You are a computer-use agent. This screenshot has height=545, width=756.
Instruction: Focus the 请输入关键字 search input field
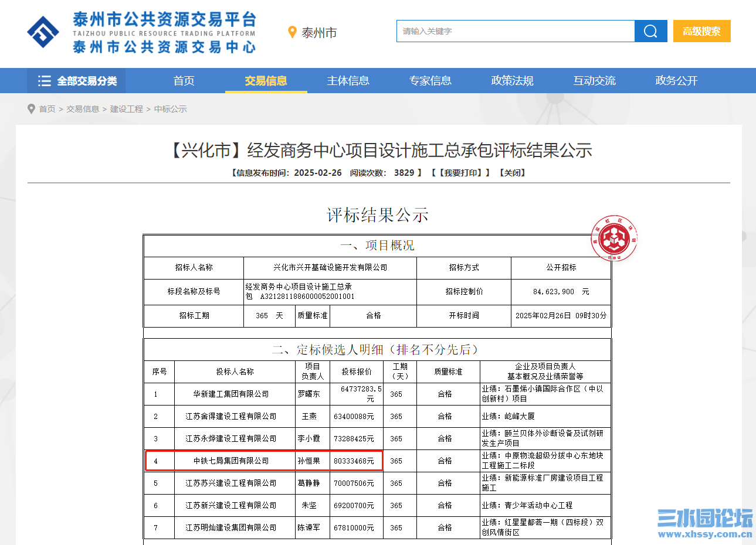pyautogui.click(x=516, y=31)
